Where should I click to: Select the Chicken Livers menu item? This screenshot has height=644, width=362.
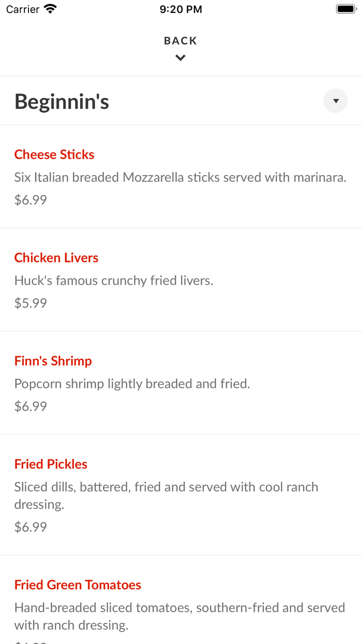[x=56, y=257]
